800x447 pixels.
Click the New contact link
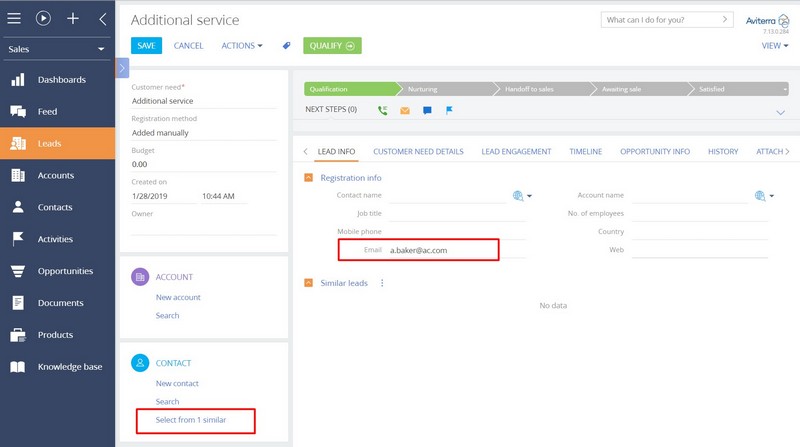pyautogui.click(x=177, y=383)
